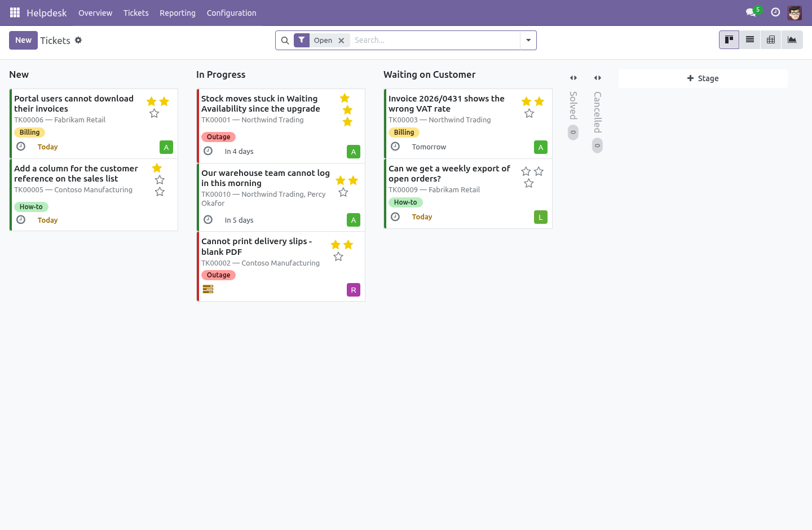
Task: Open the Tickets menu
Action: tap(136, 13)
